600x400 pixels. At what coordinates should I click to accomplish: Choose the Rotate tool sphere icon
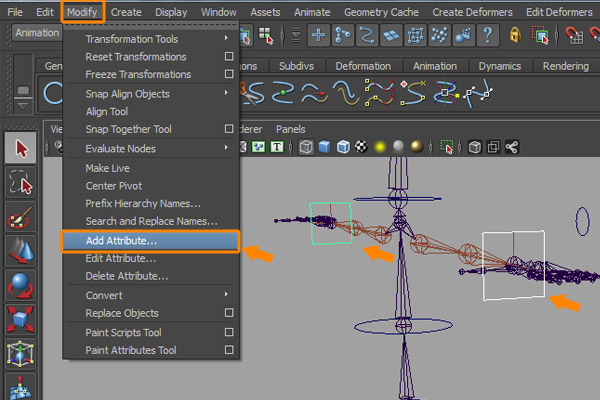tap(21, 286)
